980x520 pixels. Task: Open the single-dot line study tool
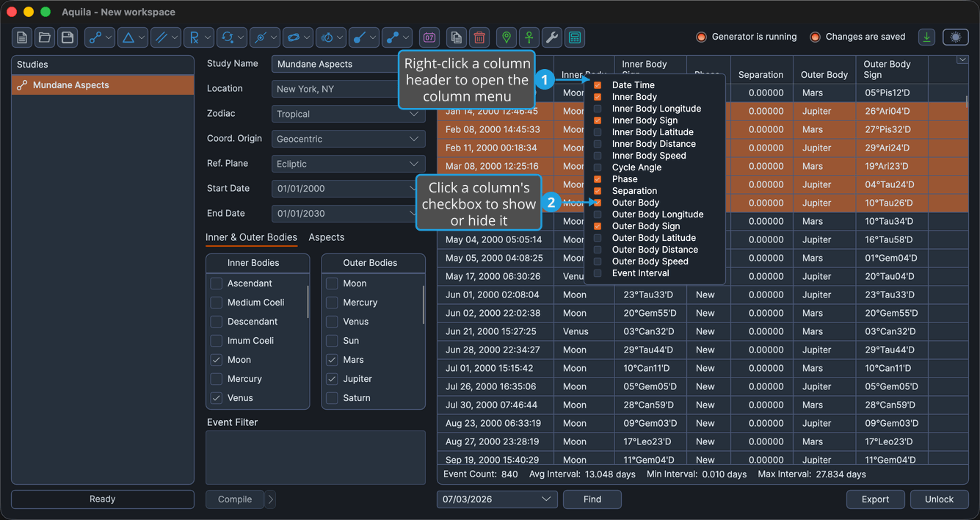(364, 37)
